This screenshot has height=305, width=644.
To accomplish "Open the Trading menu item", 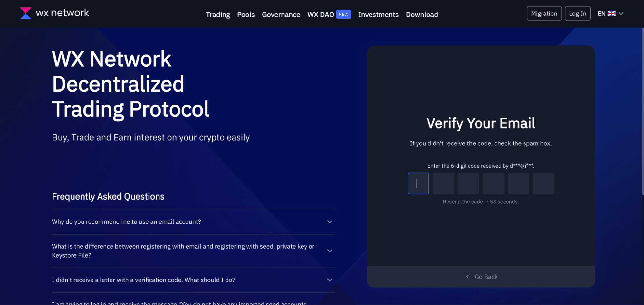I will (x=218, y=15).
